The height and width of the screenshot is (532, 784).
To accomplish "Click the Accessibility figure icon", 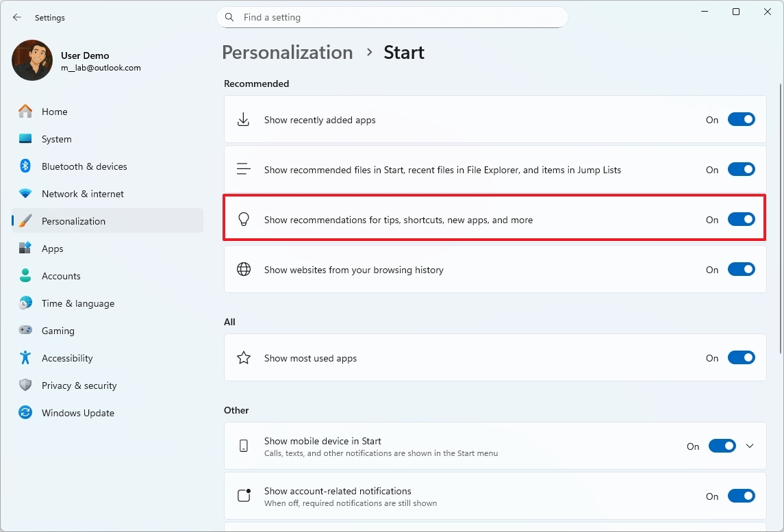I will pyautogui.click(x=25, y=358).
